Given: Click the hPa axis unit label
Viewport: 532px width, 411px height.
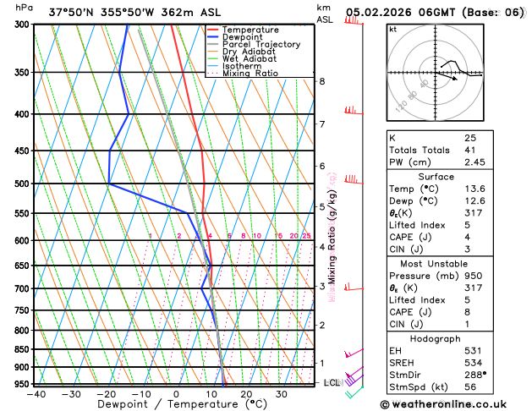Looking at the screenshot, I should pos(24,8).
